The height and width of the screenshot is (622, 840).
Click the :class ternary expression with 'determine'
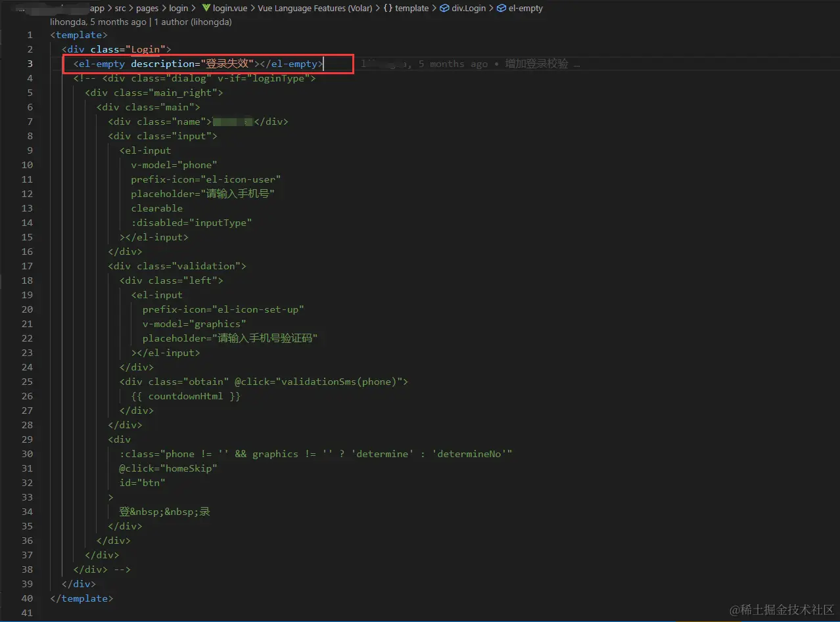click(315, 454)
